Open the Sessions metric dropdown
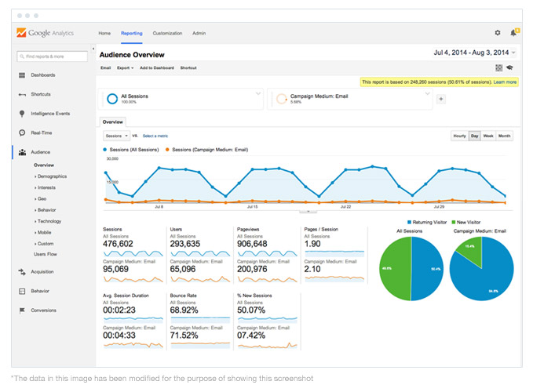The image size is (533, 392). pyautogui.click(x=116, y=136)
